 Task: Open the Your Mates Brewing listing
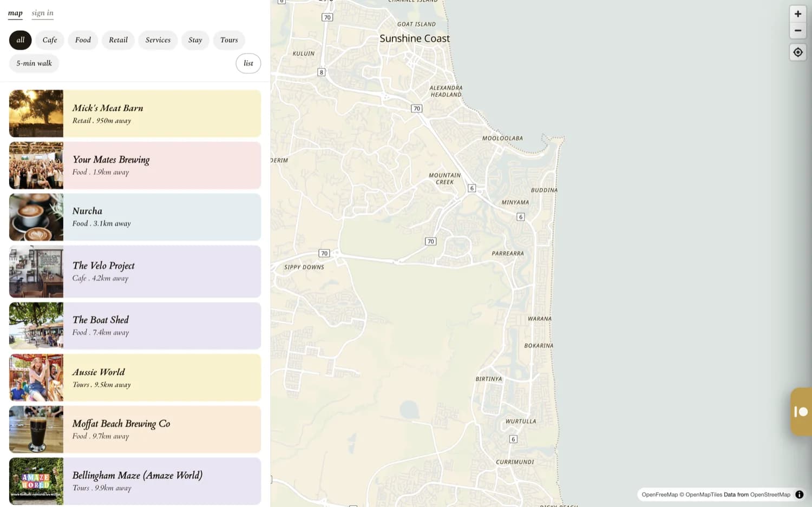click(135, 166)
